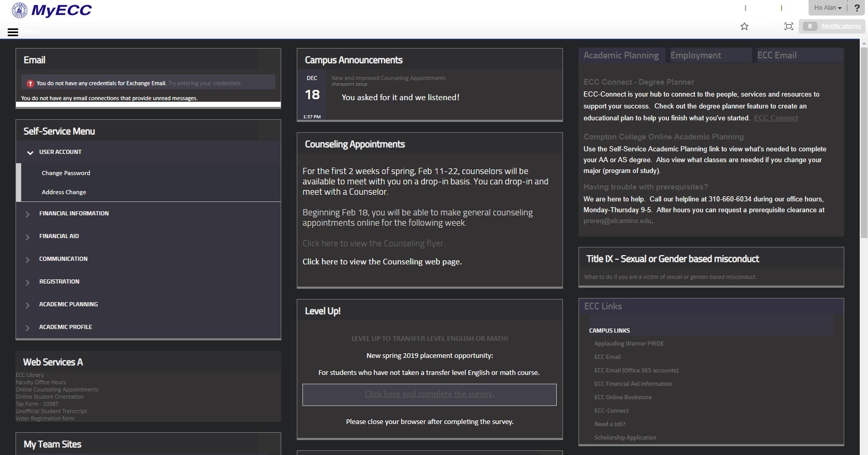Click the Title IX misconduct heading
Image resolution: width=868 pixels, height=455 pixels.
point(673,259)
